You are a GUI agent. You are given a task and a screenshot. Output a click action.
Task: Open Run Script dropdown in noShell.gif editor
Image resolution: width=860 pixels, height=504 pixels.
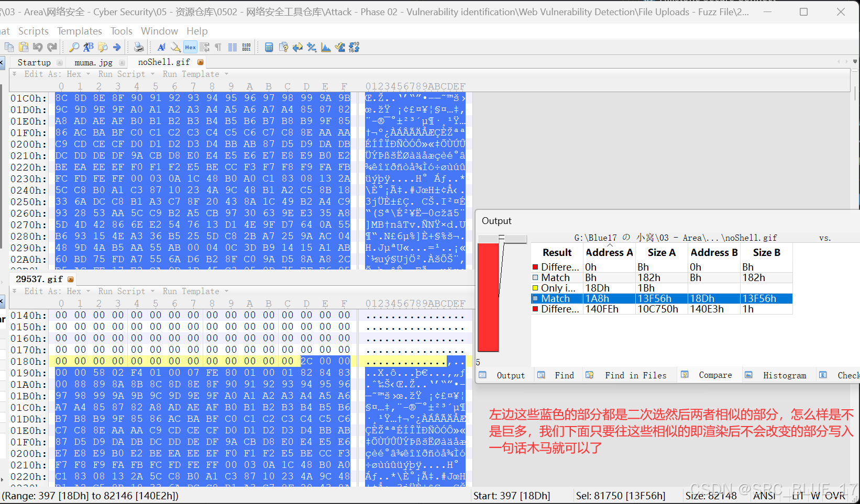[126, 74]
